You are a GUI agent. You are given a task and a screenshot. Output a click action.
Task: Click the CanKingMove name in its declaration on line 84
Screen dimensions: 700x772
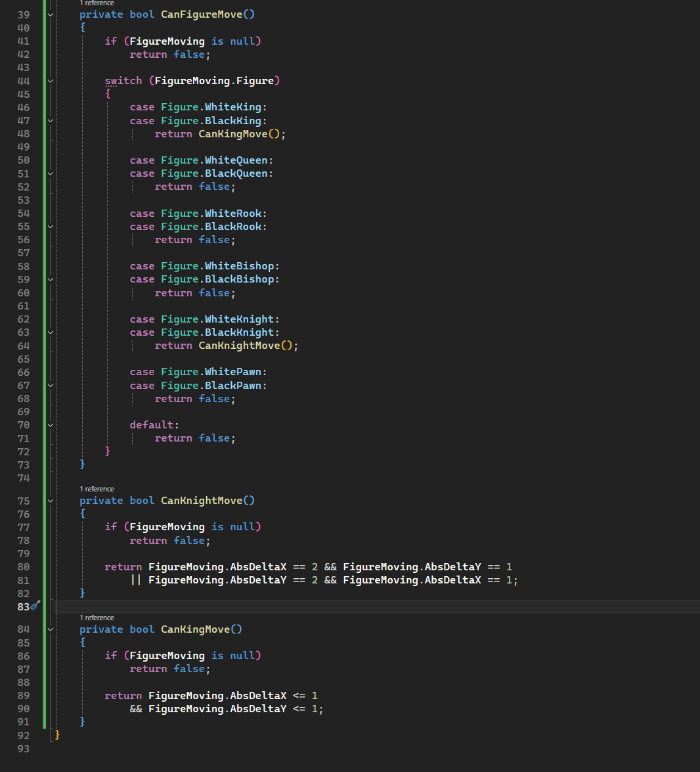tap(195, 629)
